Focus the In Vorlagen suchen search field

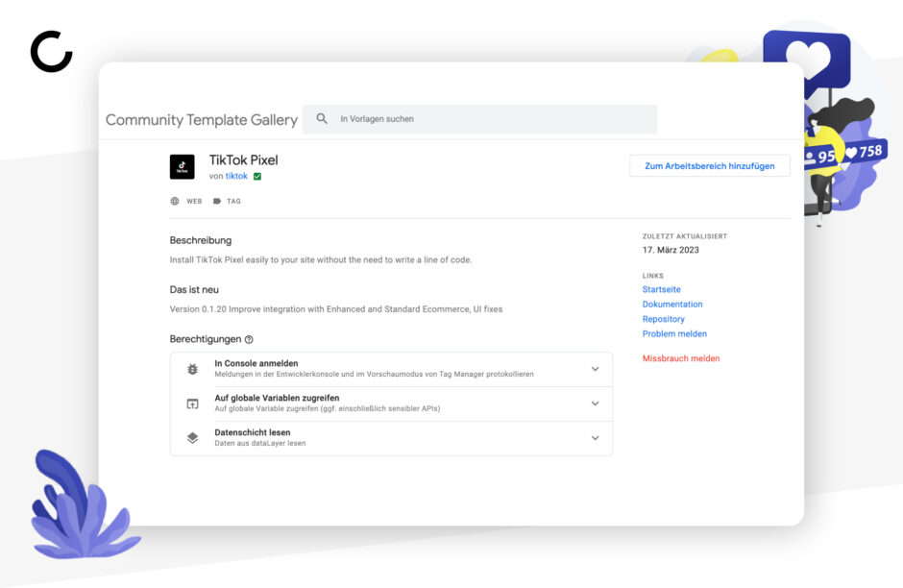click(x=479, y=119)
